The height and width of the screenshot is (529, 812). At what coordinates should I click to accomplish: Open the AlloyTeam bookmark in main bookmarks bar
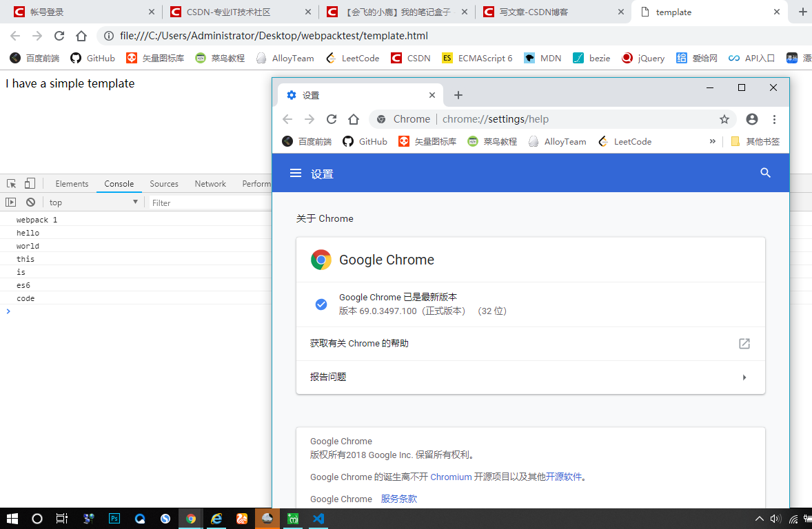click(x=285, y=58)
